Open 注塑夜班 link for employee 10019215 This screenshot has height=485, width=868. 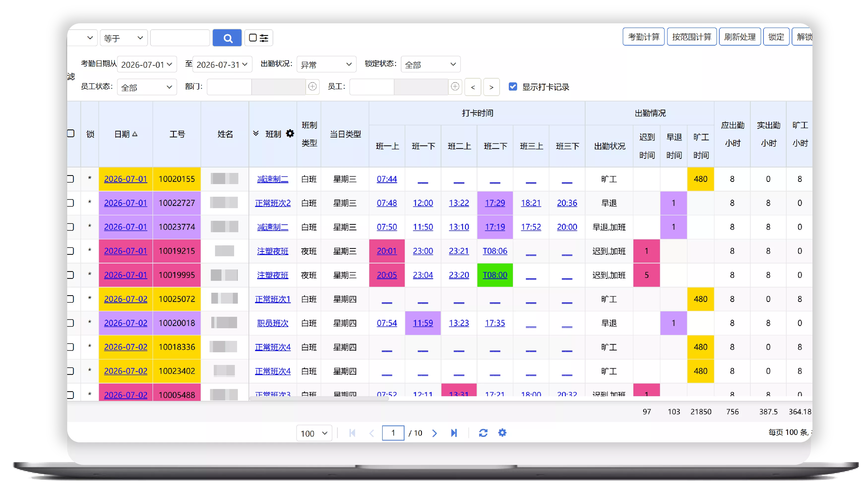tap(273, 251)
